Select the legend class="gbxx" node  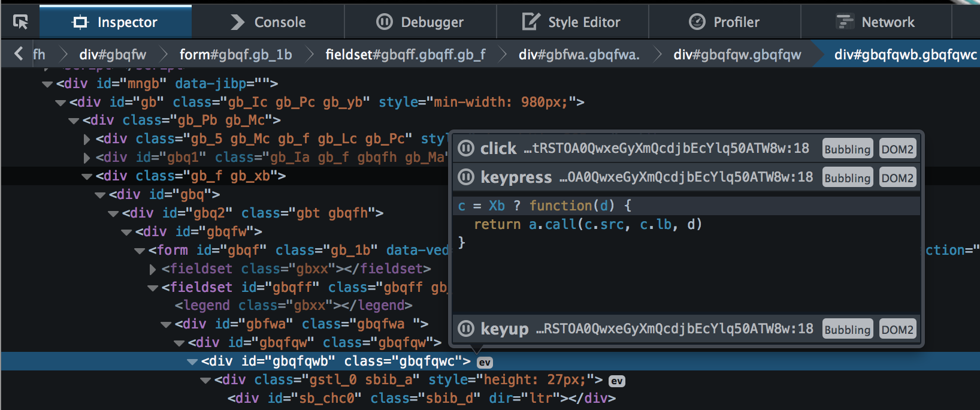[x=294, y=306]
